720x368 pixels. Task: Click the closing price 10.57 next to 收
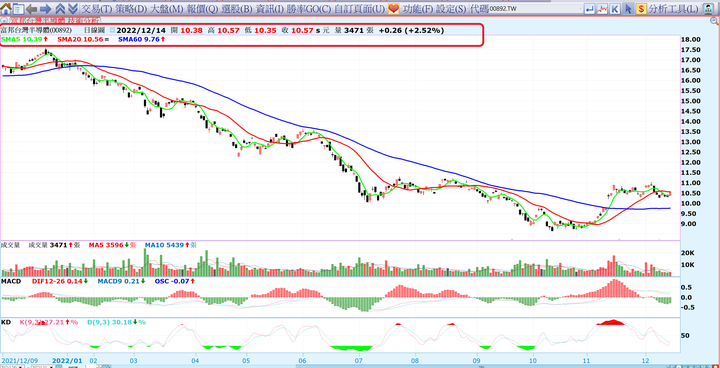pos(303,30)
